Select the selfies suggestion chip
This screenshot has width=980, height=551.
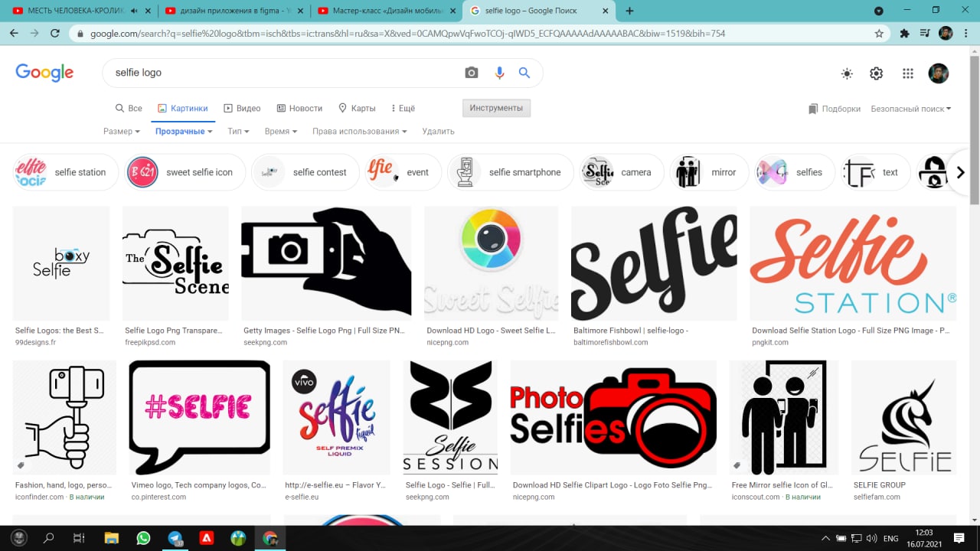(x=795, y=172)
